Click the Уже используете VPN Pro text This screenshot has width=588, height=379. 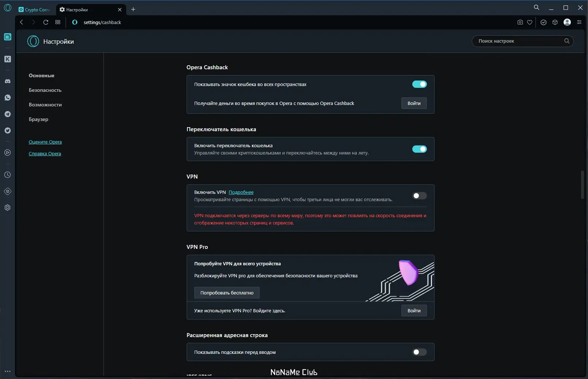[240, 311]
